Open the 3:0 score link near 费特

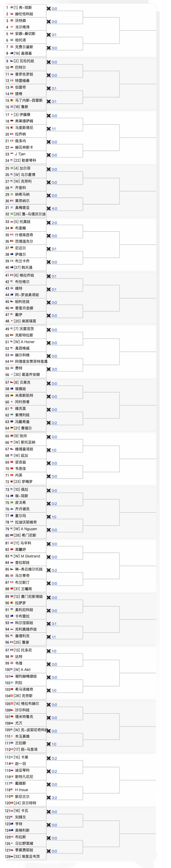point(54,369)
